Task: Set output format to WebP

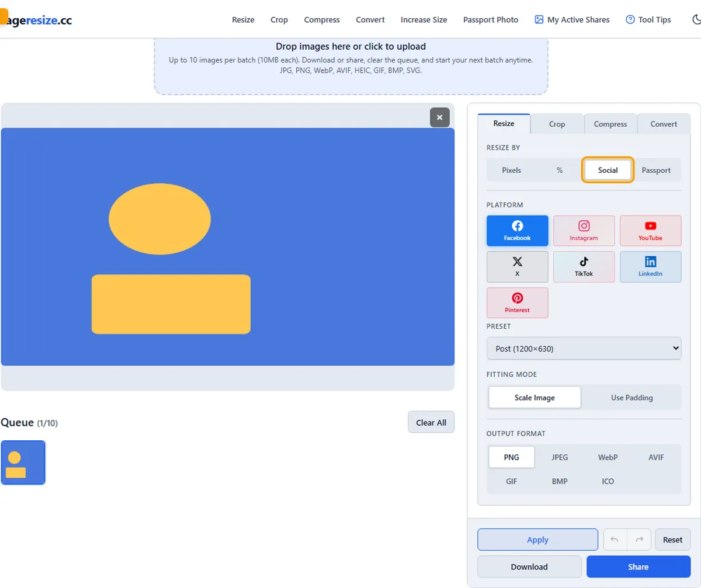Action: (x=608, y=457)
